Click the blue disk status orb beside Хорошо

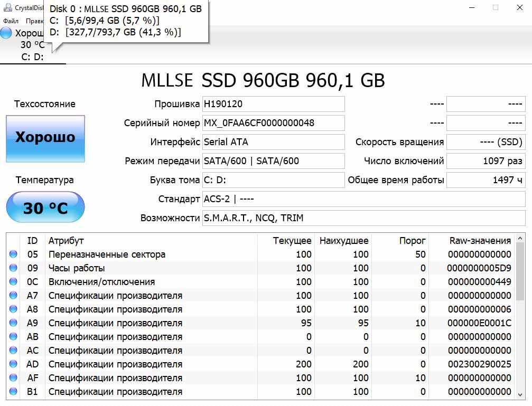(6, 33)
